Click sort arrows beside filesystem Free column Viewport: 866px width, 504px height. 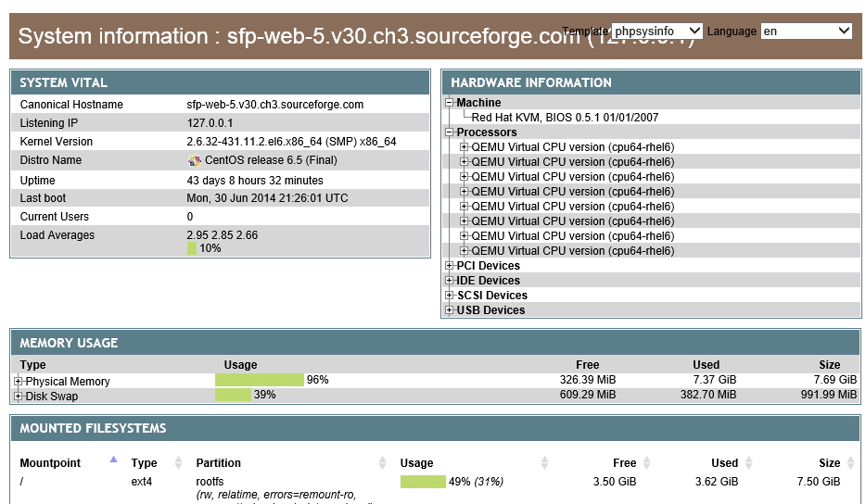[x=647, y=463]
